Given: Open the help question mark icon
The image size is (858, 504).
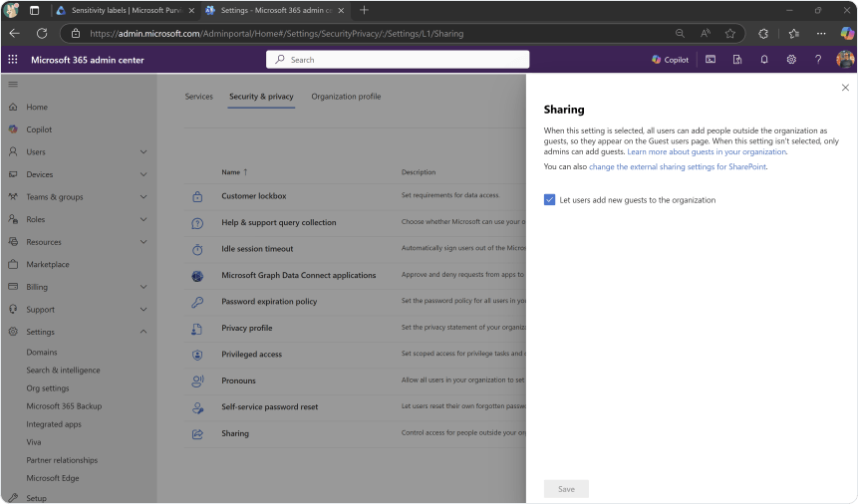Looking at the screenshot, I should (818, 60).
